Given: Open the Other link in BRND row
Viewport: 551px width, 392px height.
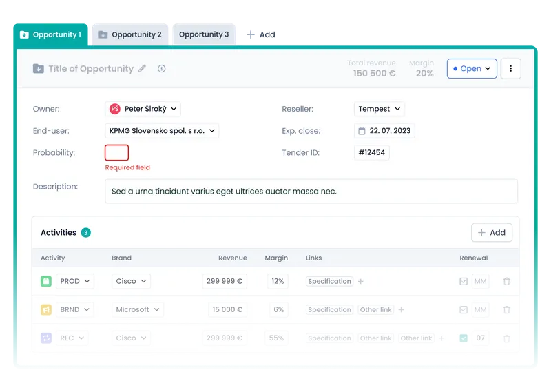Looking at the screenshot, I should pyautogui.click(x=375, y=310).
